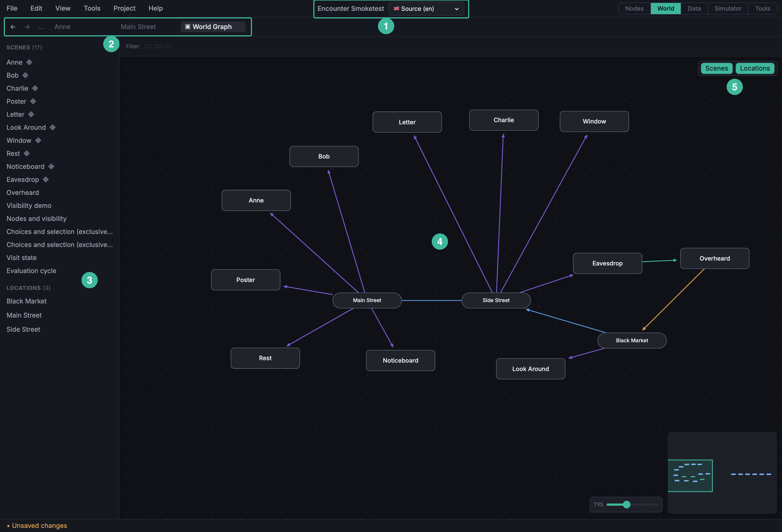Open the View menu
The width and height of the screenshot is (782, 532).
click(63, 8)
